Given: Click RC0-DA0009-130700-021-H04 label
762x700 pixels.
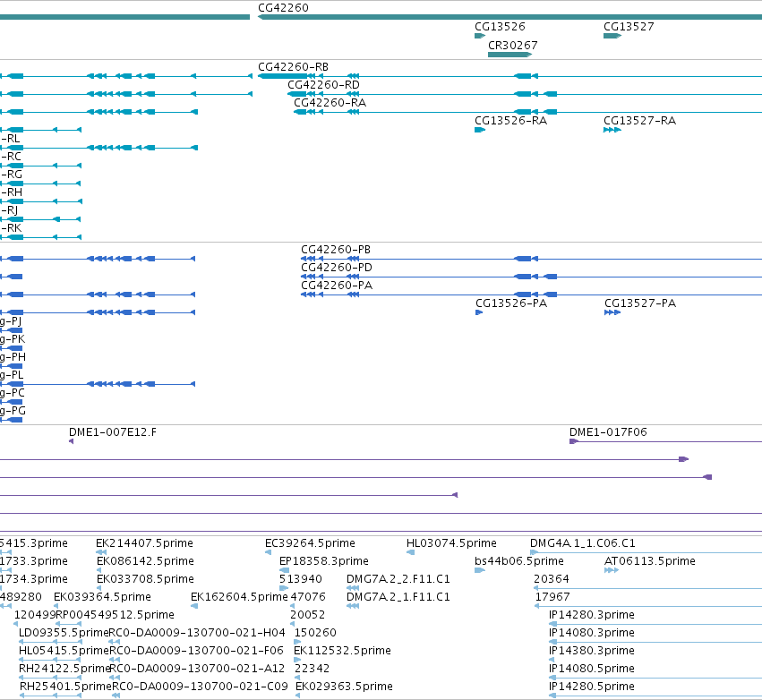Looking at the screenshot, I should point(196,633).
